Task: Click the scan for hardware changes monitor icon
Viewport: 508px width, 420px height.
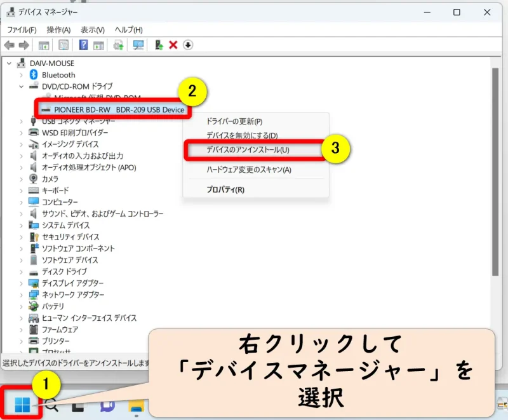Action: [138, 45]
